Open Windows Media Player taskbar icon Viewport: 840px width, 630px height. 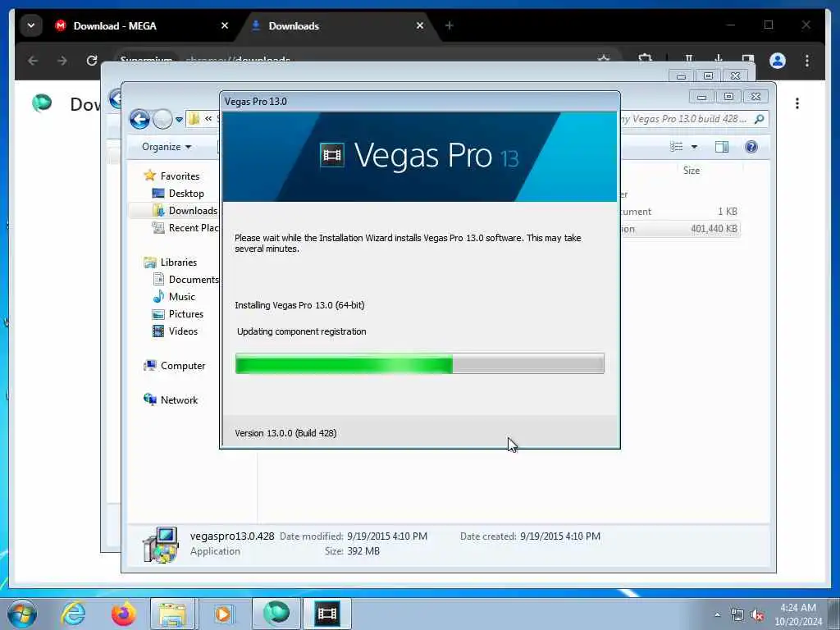(223, 614)
